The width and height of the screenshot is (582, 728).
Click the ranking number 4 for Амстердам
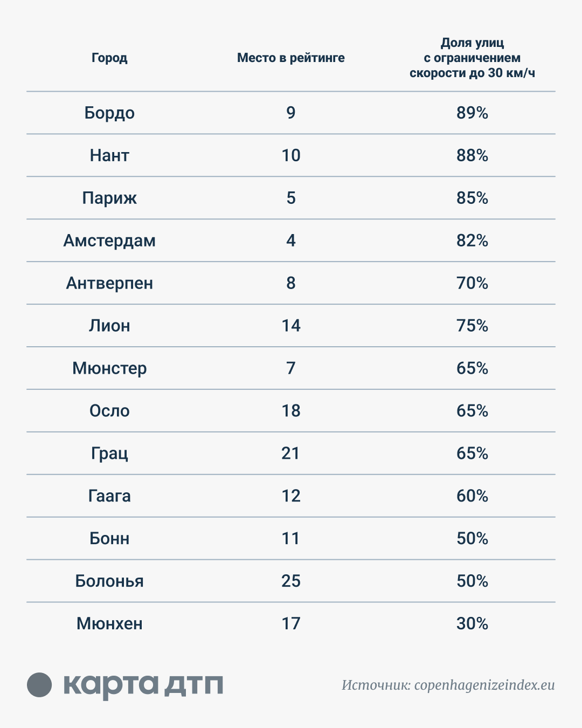291,241
